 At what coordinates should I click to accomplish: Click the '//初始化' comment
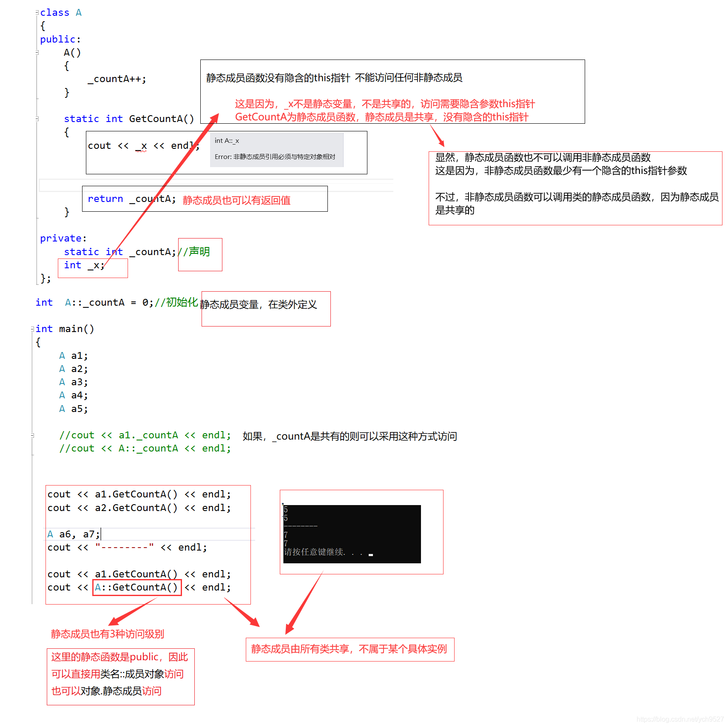point(176,302)
